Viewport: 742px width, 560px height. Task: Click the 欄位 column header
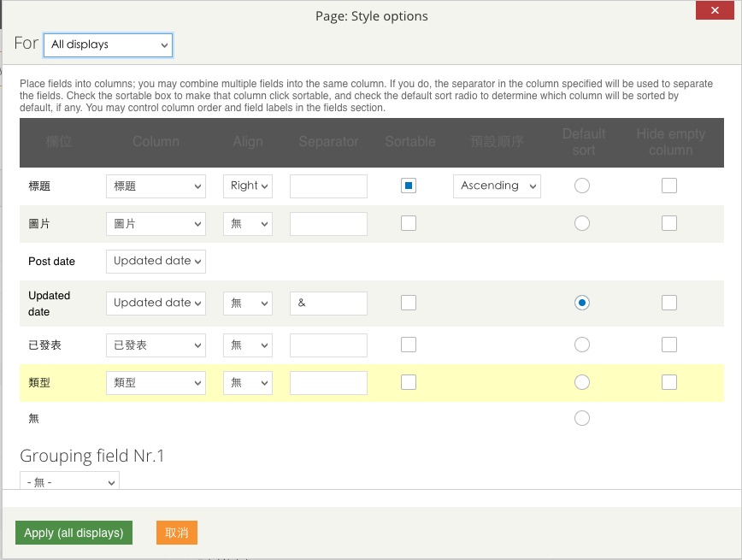(x=59, y=142)
